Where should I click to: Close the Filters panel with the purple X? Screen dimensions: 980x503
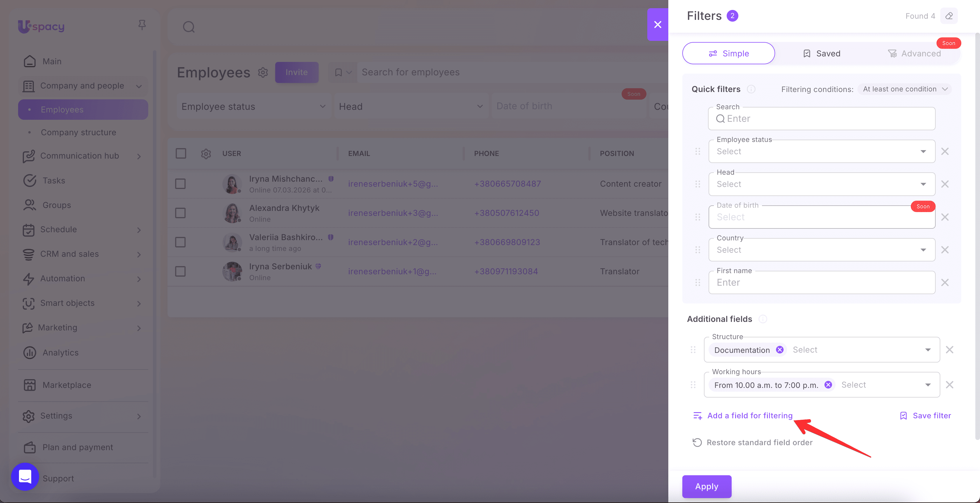[658, 25]
